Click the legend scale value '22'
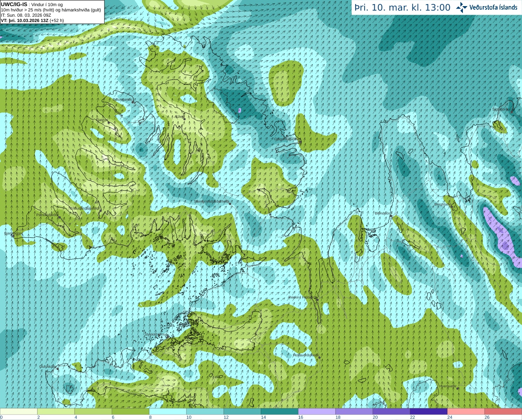This screenshot has width=522, height=420. coord(412,417)
